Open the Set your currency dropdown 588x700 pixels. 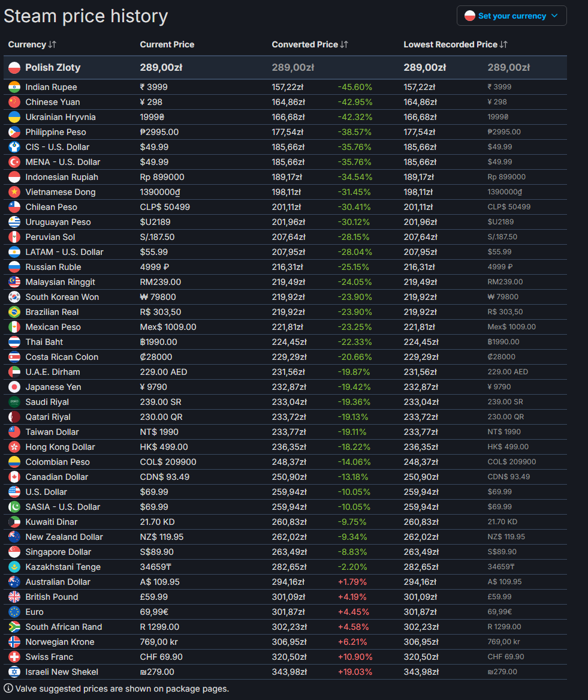pyautogui.click(x=512, y=16)
